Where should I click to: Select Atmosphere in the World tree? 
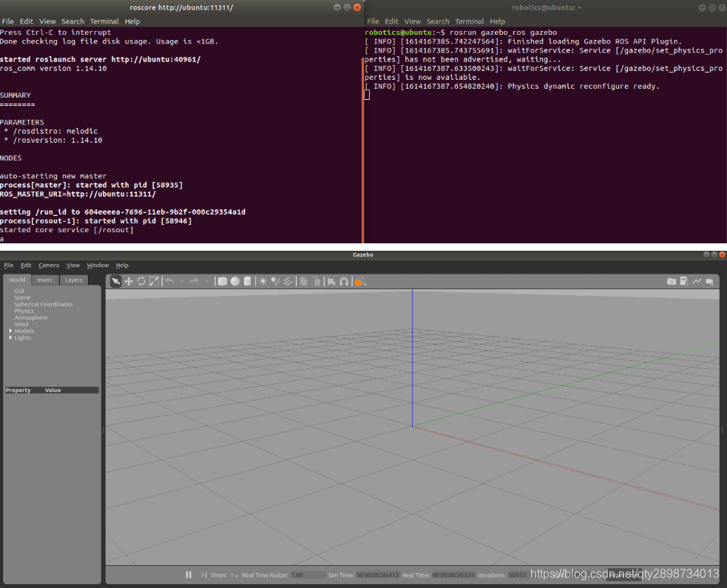click(30, 317)
